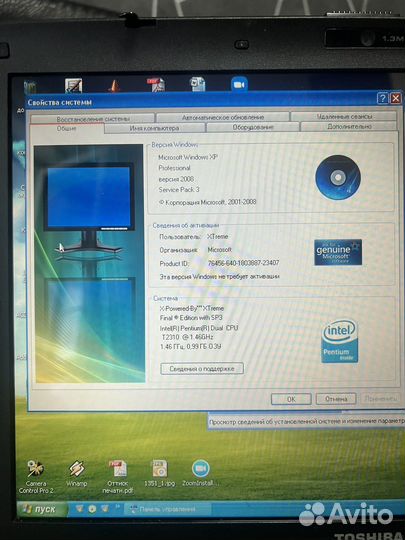Select the Общие tab
This screenshot has height=540, width=405.
point(66,128)
